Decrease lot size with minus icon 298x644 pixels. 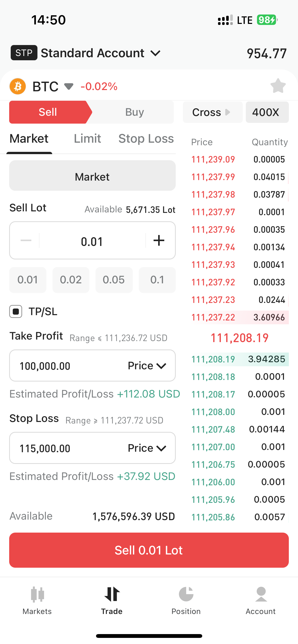point(26,240)
